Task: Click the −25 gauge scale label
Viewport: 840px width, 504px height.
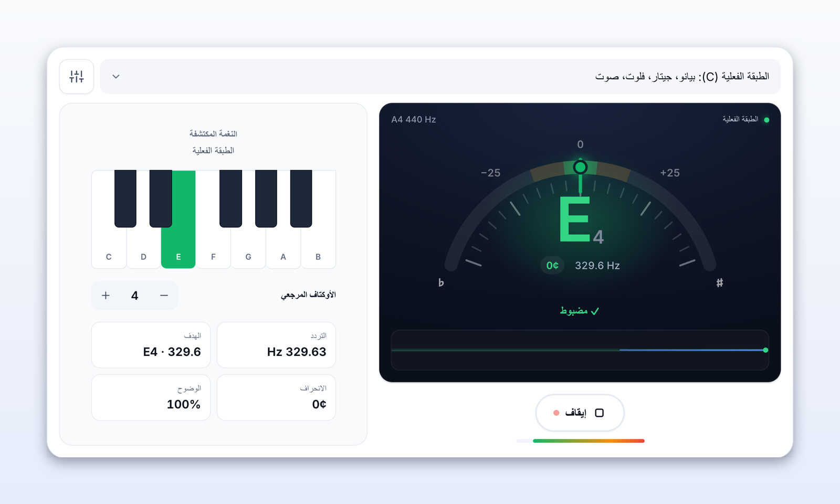Action: click(x=490, y=173)
